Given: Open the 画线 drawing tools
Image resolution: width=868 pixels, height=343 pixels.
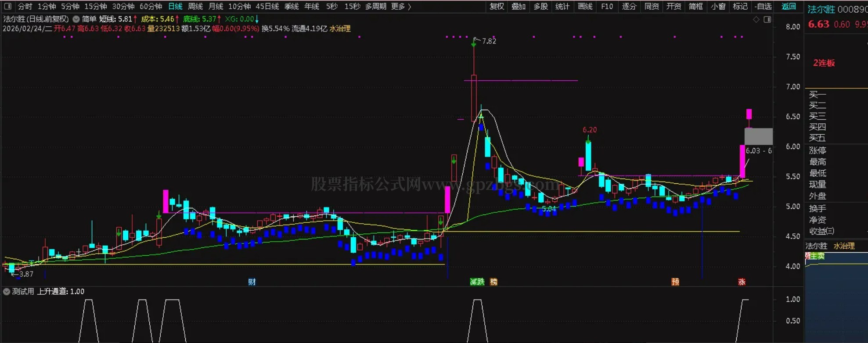Looking at the screenshot, I should (585, 7).
